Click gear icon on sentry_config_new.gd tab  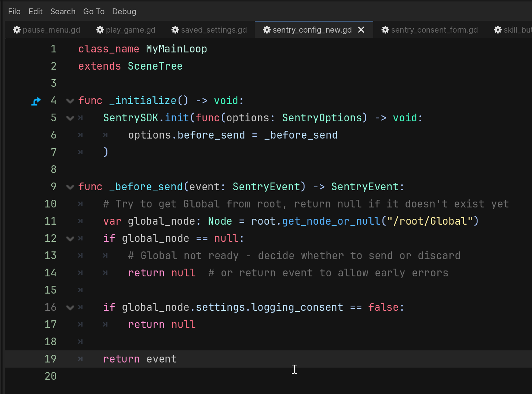[x=267, y=30]
